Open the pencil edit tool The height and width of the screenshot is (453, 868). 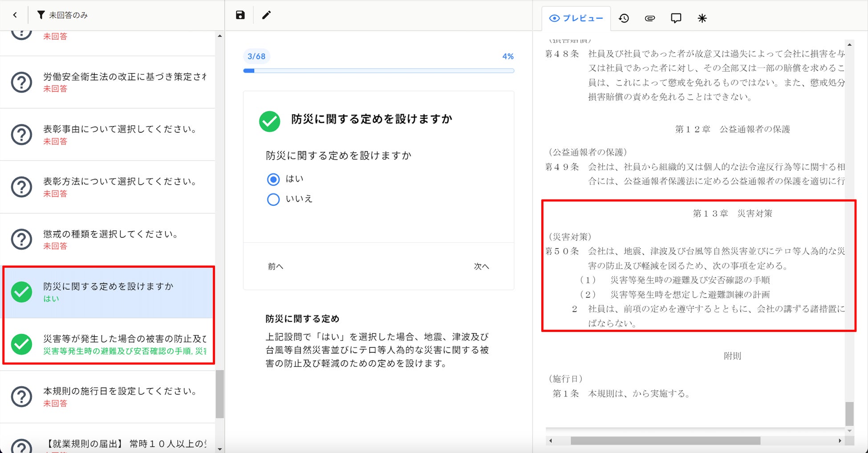click(x=266, y=15)
